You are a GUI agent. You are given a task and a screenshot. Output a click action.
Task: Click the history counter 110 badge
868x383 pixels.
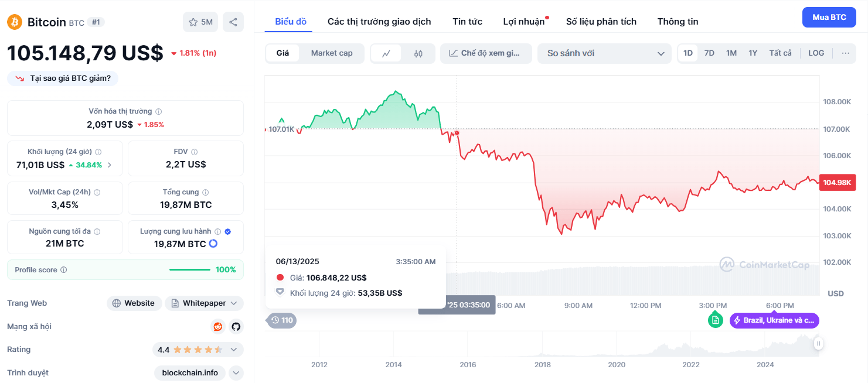tap(281, 320)
